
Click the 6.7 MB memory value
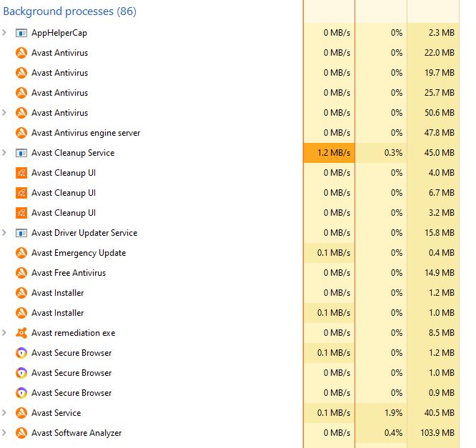coord(442,193)
